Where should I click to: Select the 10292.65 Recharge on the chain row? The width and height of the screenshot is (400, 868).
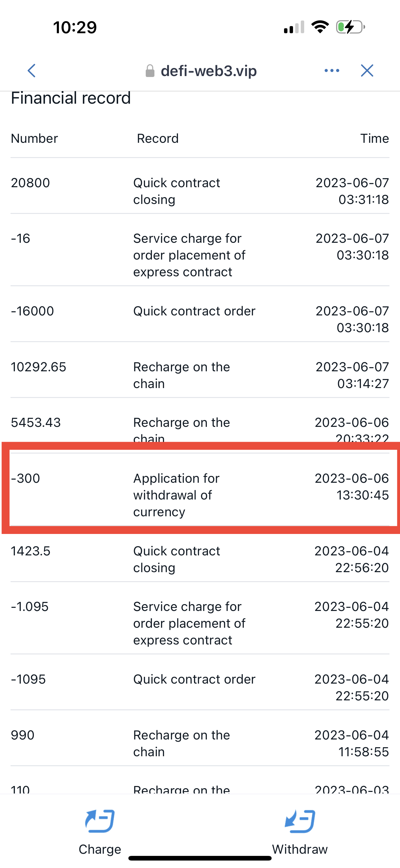200,375
